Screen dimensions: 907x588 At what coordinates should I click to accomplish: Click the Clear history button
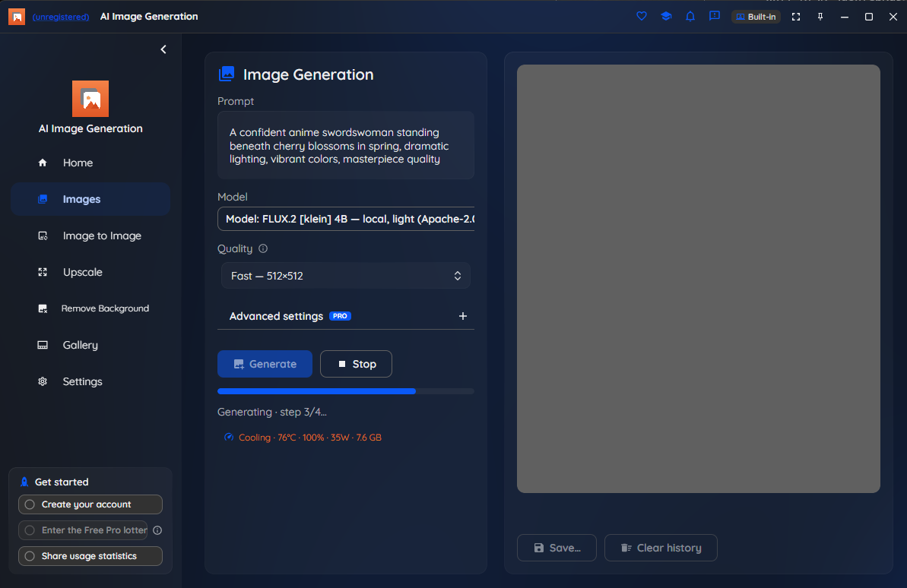[x=661, y=548]
